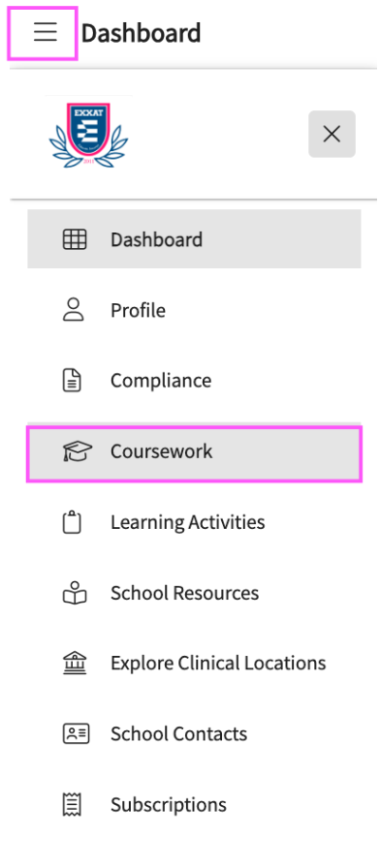This screenshot has height=868, width=380.
Task: Click the Profile person icon
Action: [73, 310]
